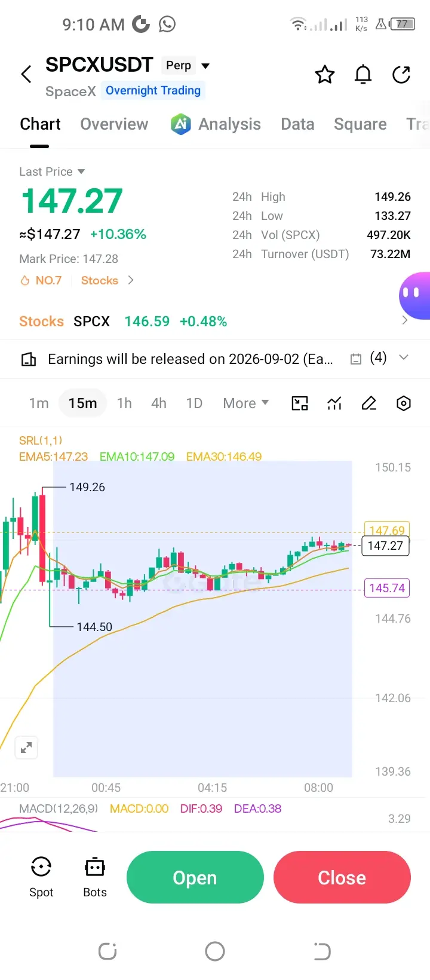Open chart settings hexagon icon

(x=404, y=403)
